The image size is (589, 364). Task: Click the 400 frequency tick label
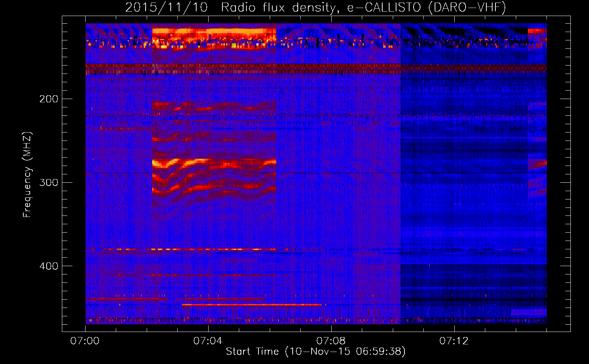coord(49,266)
